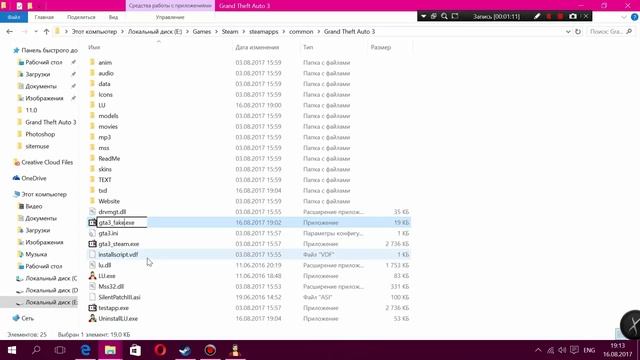This screenshot has width=640, height=360.
Task: Select the UninstallLU.exe application icon
Action: (92, 318)
